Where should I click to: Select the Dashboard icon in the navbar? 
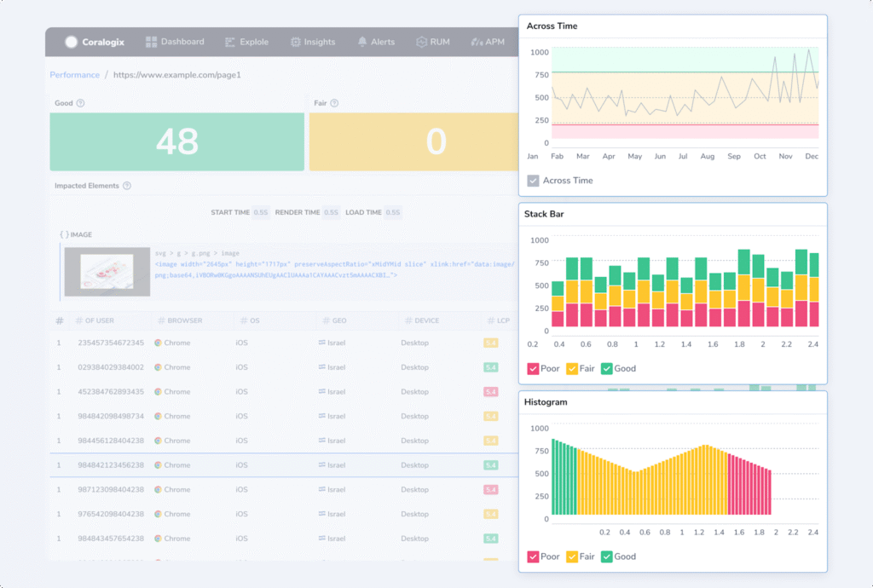pyautogui.click(x=152, y=41)
